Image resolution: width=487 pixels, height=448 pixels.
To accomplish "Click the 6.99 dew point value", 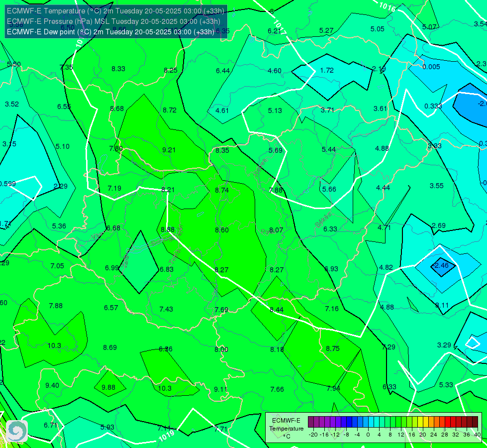I will coord(112,268).
